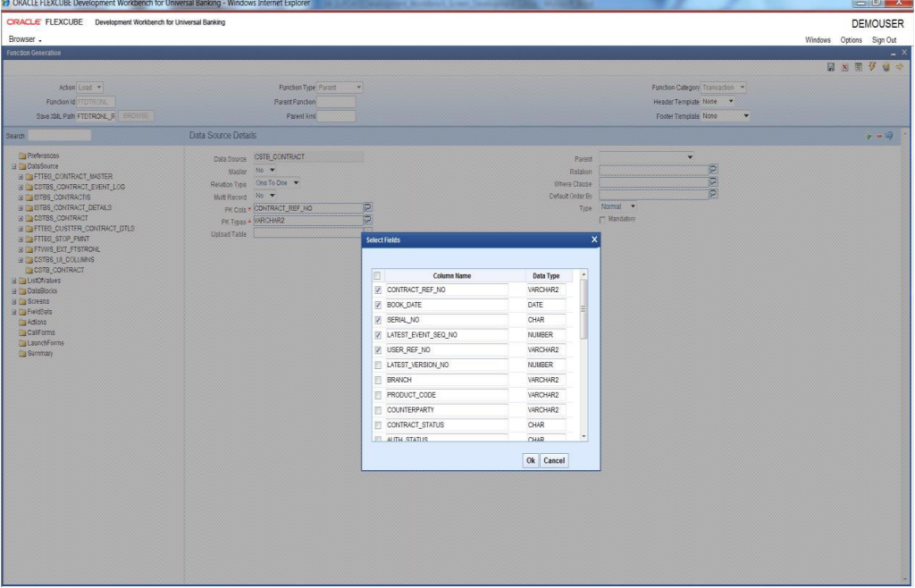The width and height of the screenshot is (915, 588).
Task: Open the Type dropdown showing Normal
Action: 618,206
